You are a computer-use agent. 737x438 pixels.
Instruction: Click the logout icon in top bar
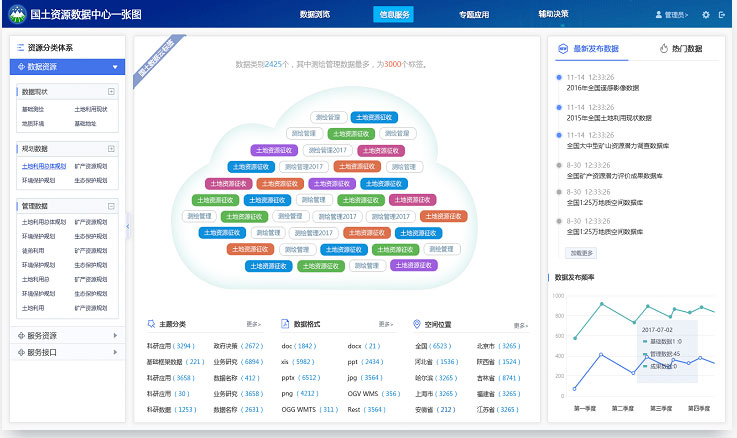tap(721, 15)
